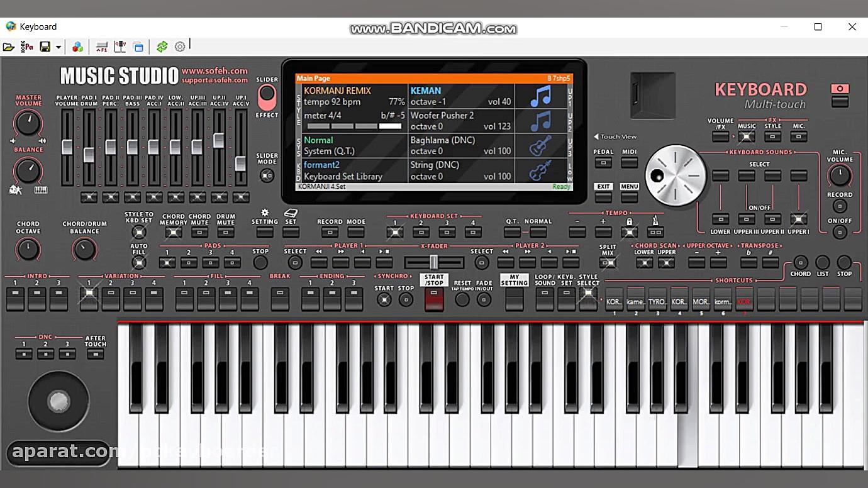Viewport: 868px width, 488px height.
Task: Click the green refresh arrows icon
Action: pos(162,47)
